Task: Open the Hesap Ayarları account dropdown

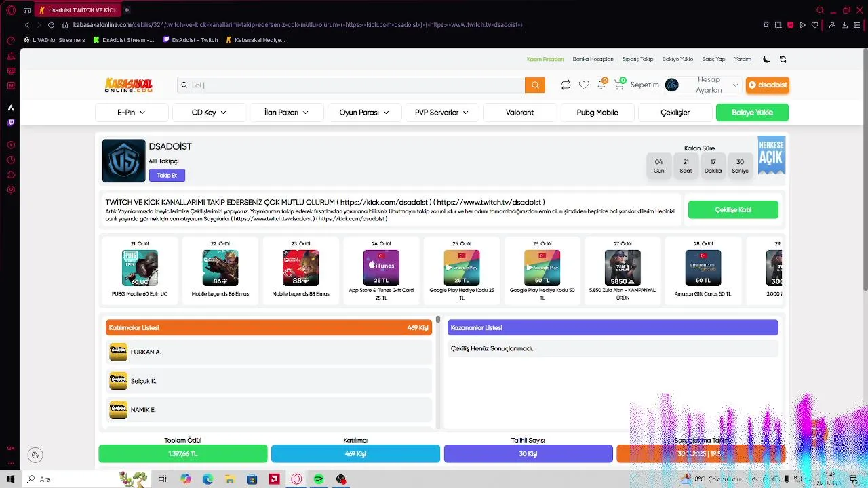Action: pyautogui.click(x=702, y=85)
